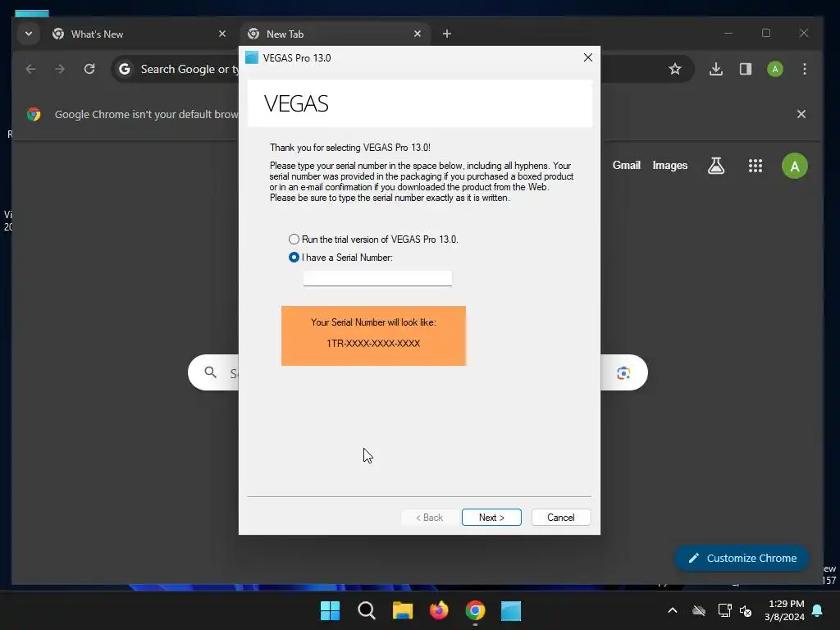Click the serial number input field
The height and width of the screenshot is (630, 840).
377,278
